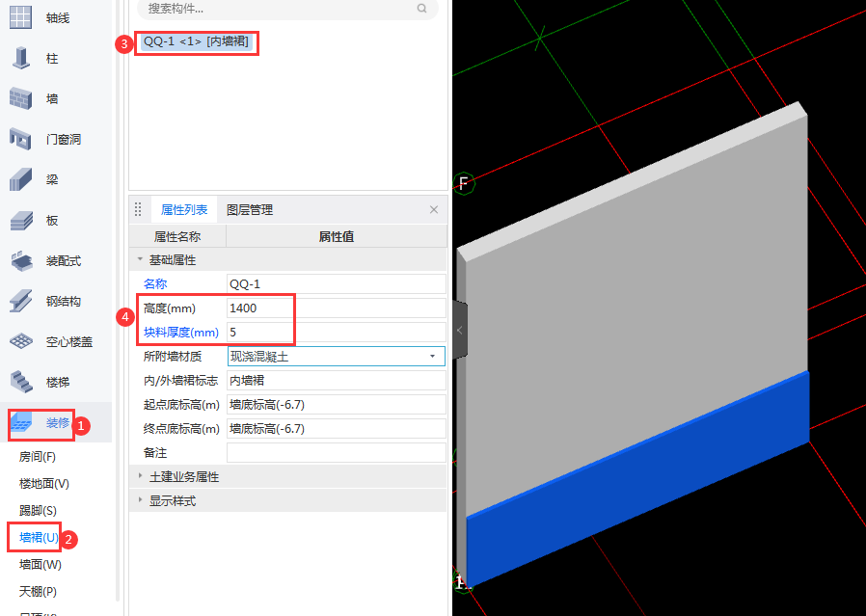Click the 所附墙材质 property label
This screenshot has width=866, height=616.
[173, 357]
